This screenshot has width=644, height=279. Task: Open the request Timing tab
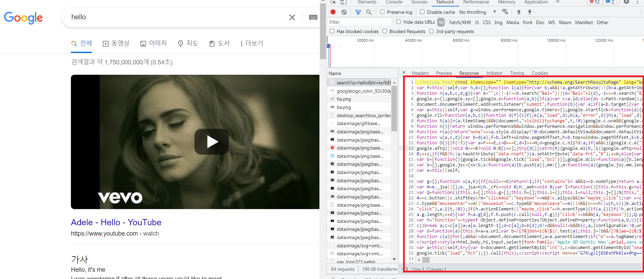(517, 73)
